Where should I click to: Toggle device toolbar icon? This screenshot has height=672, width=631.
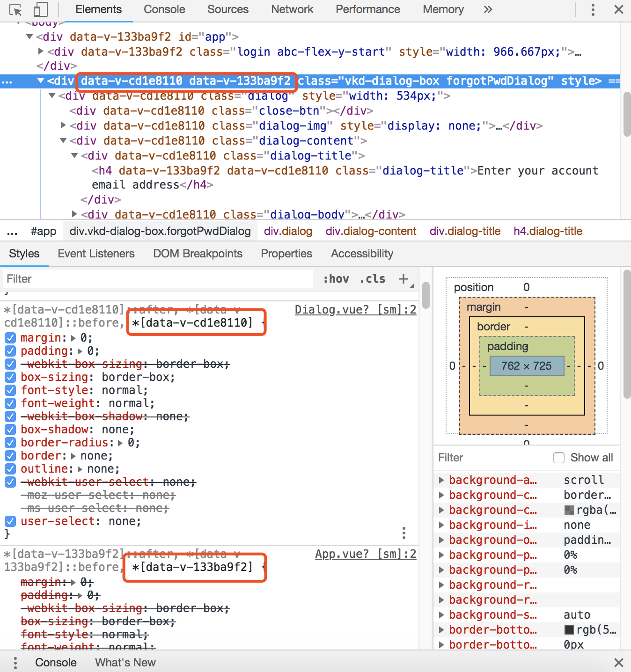(x=41, y=10)
